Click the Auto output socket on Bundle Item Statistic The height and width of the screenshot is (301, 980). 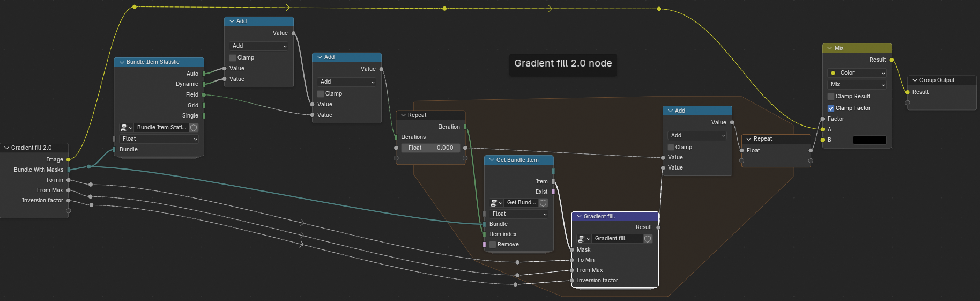pos(204,74)
